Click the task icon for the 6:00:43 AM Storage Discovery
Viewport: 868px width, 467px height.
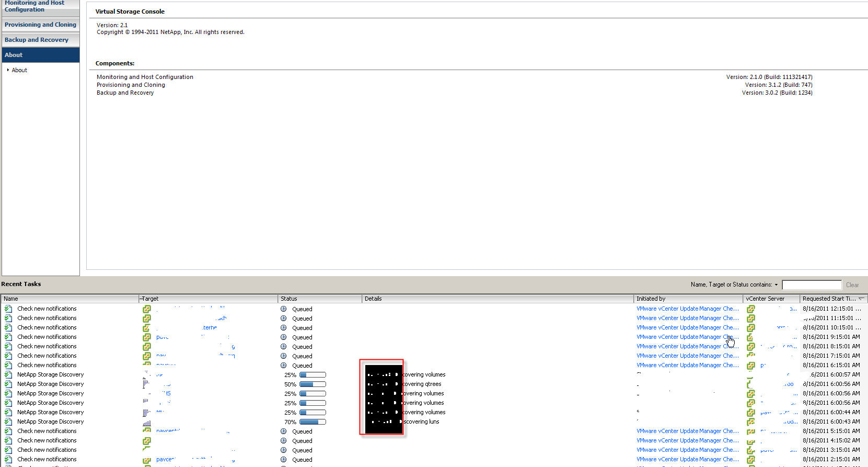tap(8, 422)
